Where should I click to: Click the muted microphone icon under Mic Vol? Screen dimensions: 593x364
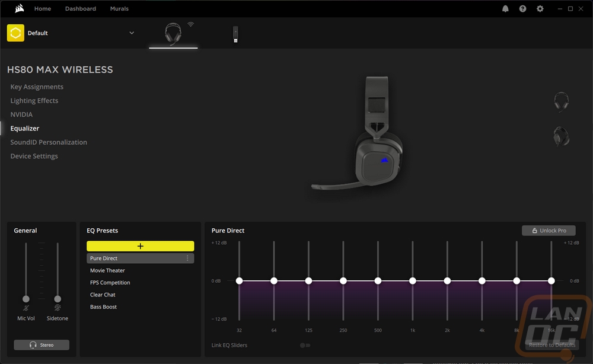coord(25,308)
